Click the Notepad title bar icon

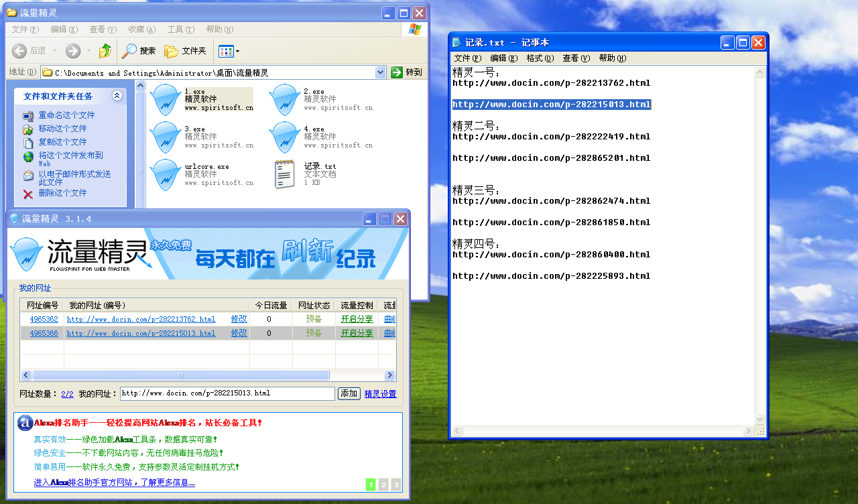(x=457, y=42)
